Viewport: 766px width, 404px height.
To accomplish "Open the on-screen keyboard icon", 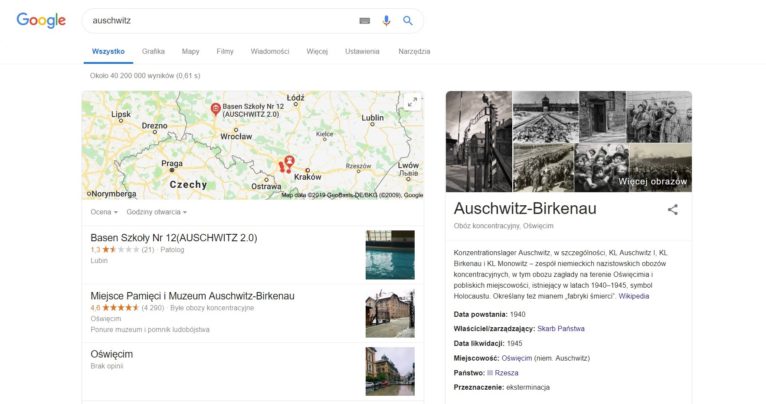I will (364, 20).
